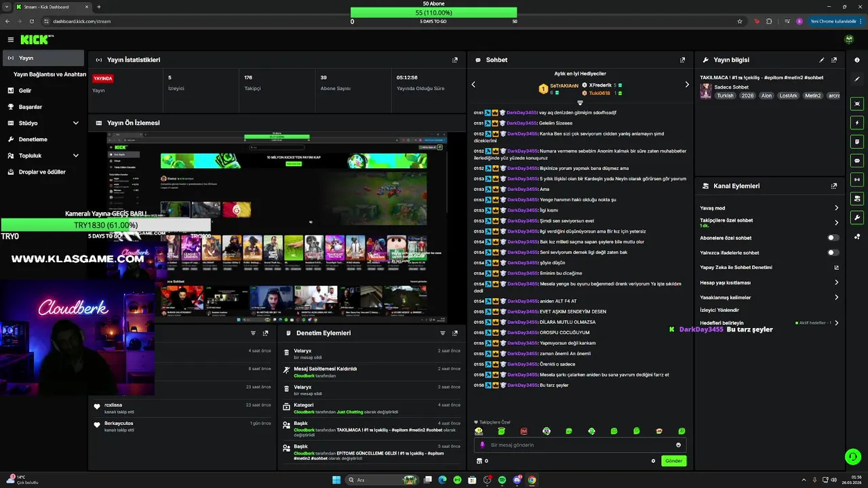Pop out the Denetim Eylemleri panel

coord(455,333)
